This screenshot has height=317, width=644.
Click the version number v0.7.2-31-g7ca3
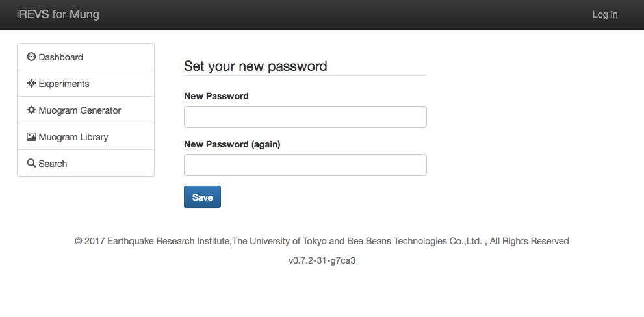322,261
